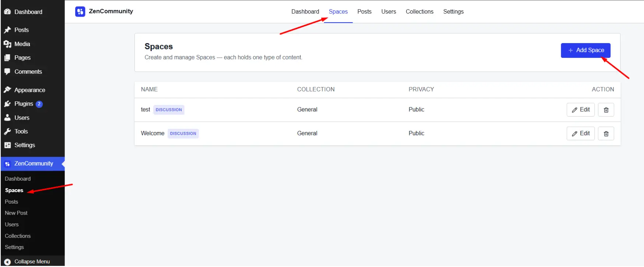The height and width of the screenshot is (267, 644).
Task: Go to Collections tab in top navigation
Action: [x=420, y=11]
